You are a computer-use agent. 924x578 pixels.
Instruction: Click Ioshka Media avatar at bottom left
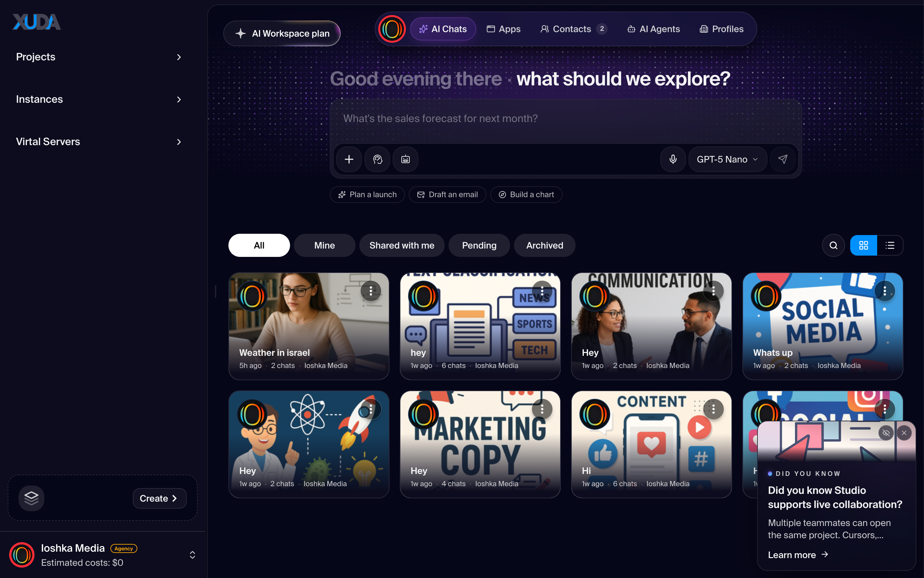coord(22,555)
